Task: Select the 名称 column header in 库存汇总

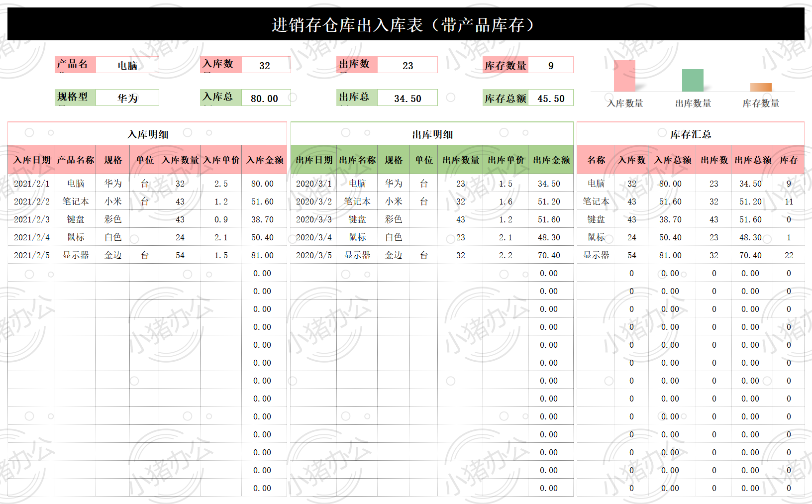Action: pos(596,160)
